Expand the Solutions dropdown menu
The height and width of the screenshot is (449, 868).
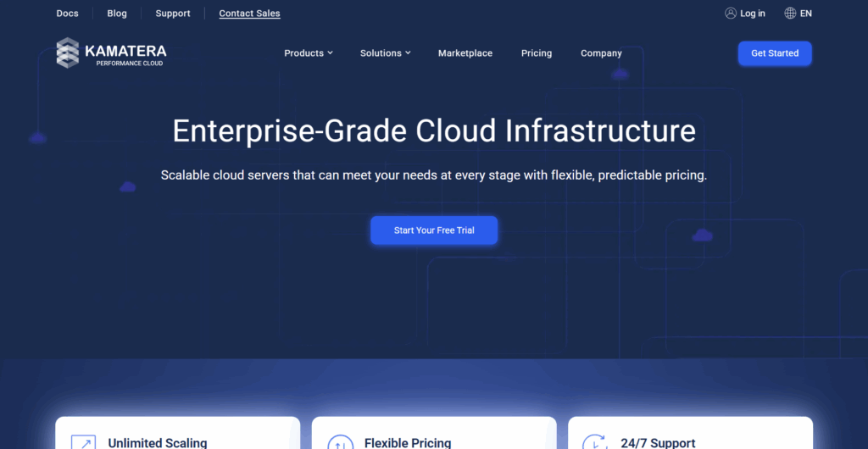click(386, 53)
